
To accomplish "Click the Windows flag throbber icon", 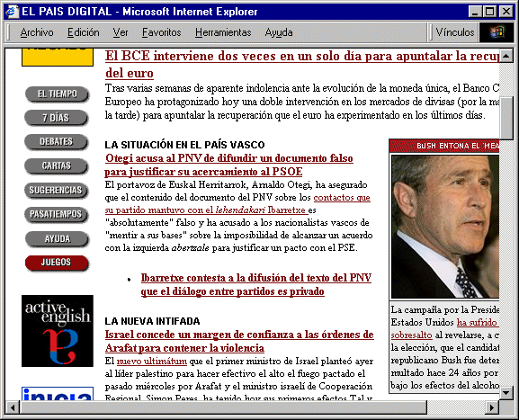I will tap(497, 32).
